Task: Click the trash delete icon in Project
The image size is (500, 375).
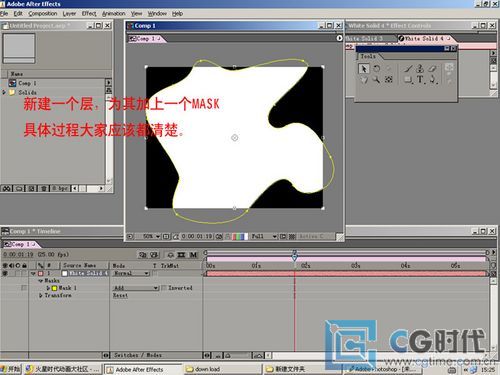Action: pyautogui.click(x=44, y=189)
